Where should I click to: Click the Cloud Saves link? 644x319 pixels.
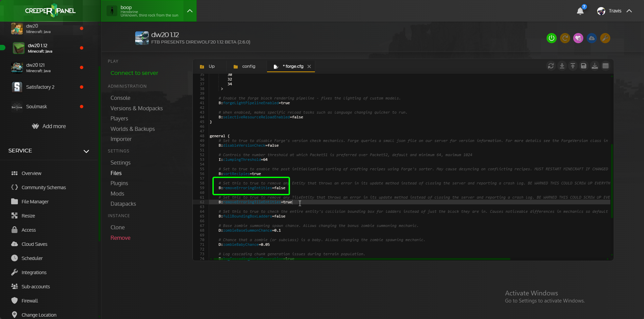[x=34, y=244]
